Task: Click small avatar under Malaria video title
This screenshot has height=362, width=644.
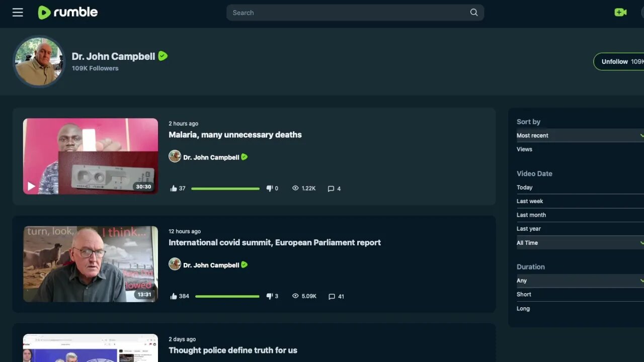Action: (x=175, y=156)
